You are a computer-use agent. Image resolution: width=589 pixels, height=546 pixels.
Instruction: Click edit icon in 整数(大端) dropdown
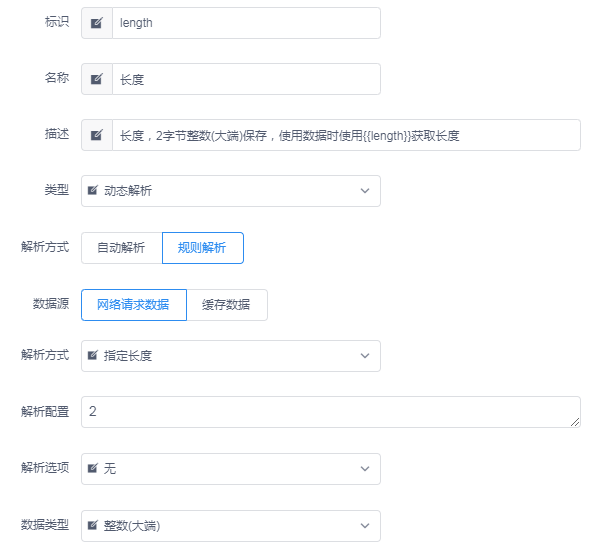tap(93, 525)
